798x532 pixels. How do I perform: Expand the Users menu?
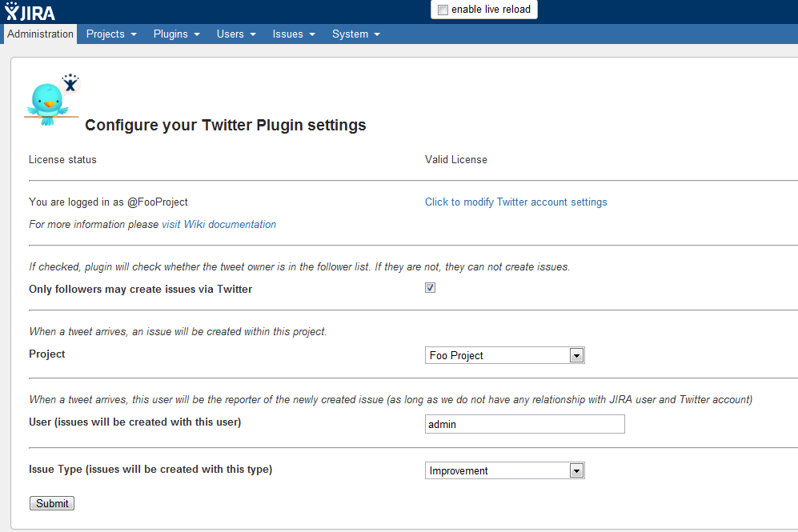[x=236, y=34]
